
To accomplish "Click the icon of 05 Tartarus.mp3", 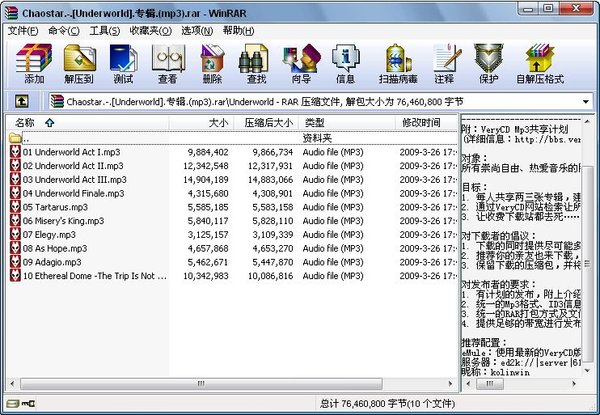I will (x=15, y=207).
